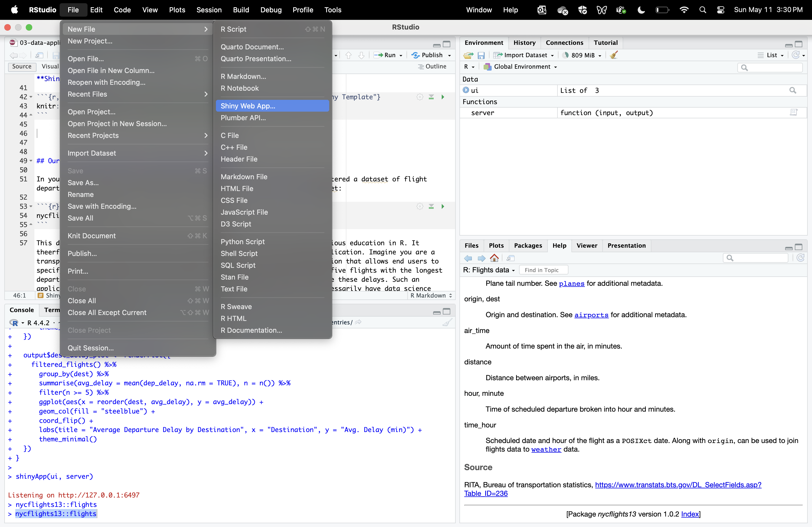The image size is (812, 527).
Task: Open the Run dropdown arrow
Action: [401, 56]
